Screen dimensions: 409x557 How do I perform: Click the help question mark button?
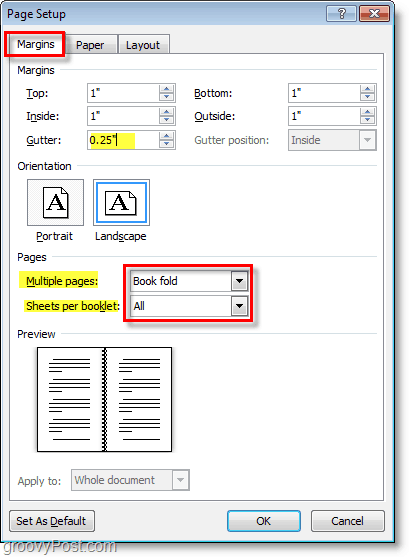pyautogui.click(x=341, y=13)
